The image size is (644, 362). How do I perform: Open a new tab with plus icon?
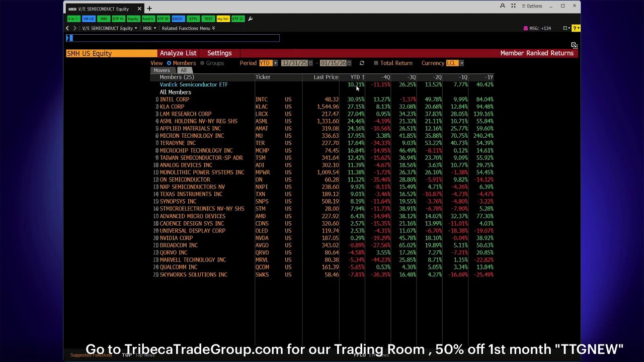coord(149,9)
